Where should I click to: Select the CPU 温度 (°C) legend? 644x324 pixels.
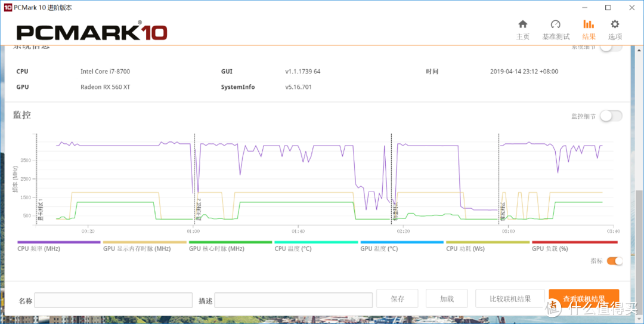pyautogui.click(x=316, y=246)
